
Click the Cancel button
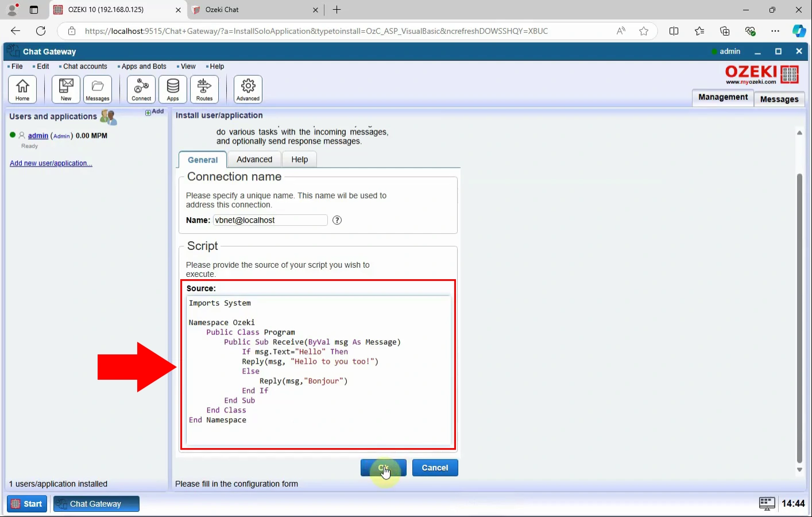[435, 468]
